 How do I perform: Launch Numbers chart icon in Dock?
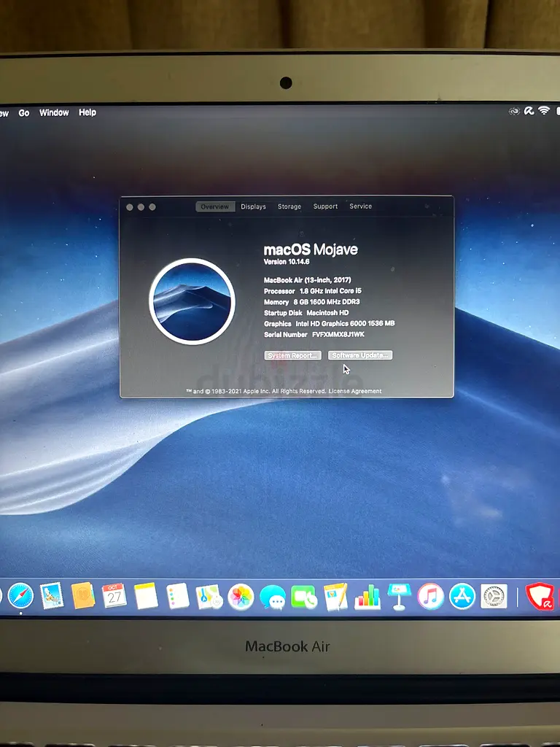coord(367,597)
